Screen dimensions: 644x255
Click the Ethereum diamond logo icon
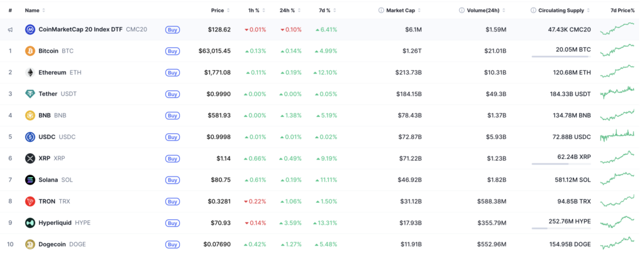tap(30, 73)
